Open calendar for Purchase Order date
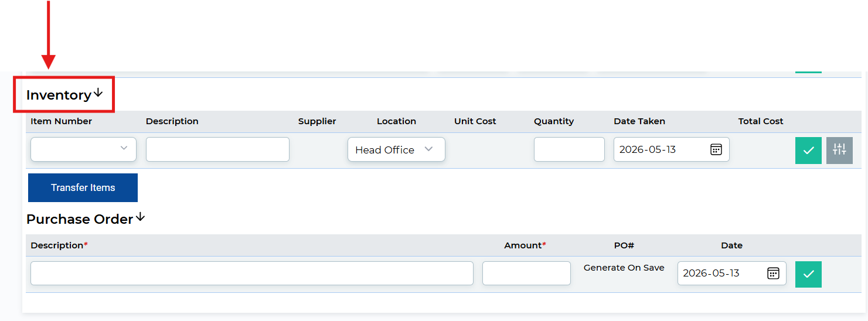The height and width of the screenshot is (321, 868). (x=773, y=273)
